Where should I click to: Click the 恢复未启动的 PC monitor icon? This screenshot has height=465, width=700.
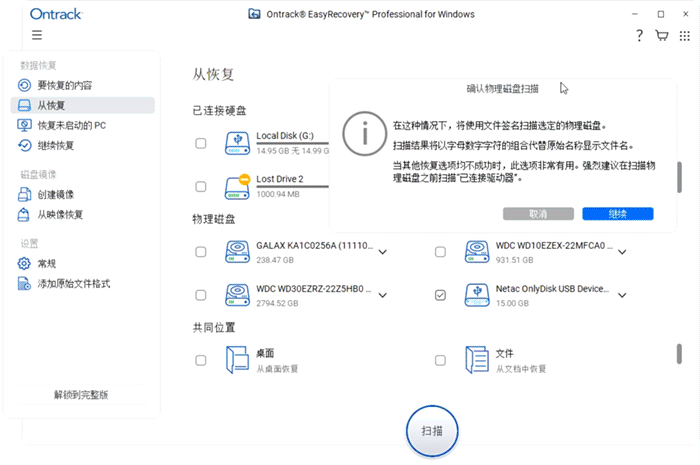click(x=25, y=125)
